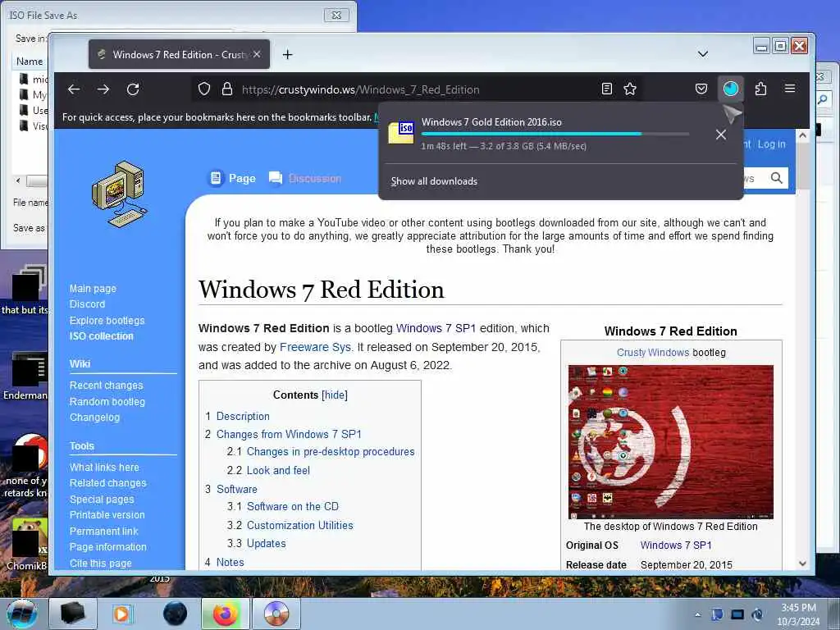
Task: Click the Crusty Windows computer logo
Action: pos(120,194)
